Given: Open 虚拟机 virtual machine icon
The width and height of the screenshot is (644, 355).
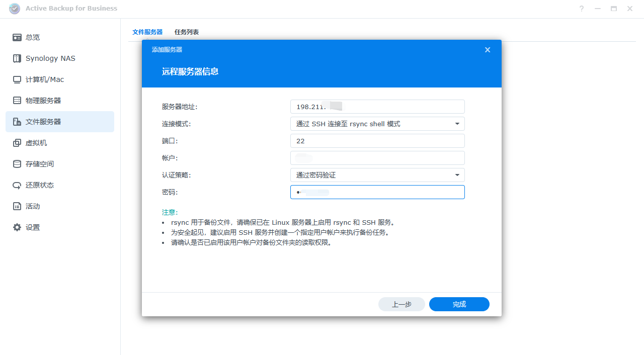Looking at the screenshot, I should point(17,143).
